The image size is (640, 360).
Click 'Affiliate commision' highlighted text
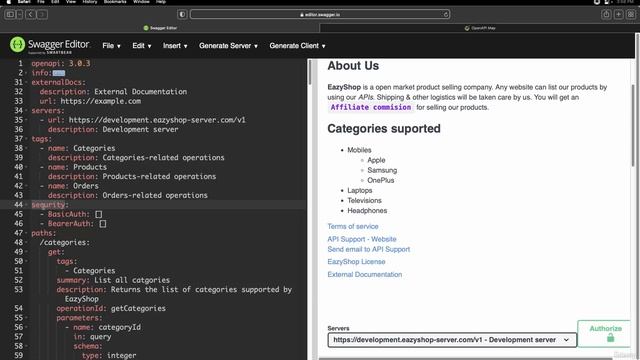tap(371, 107)
